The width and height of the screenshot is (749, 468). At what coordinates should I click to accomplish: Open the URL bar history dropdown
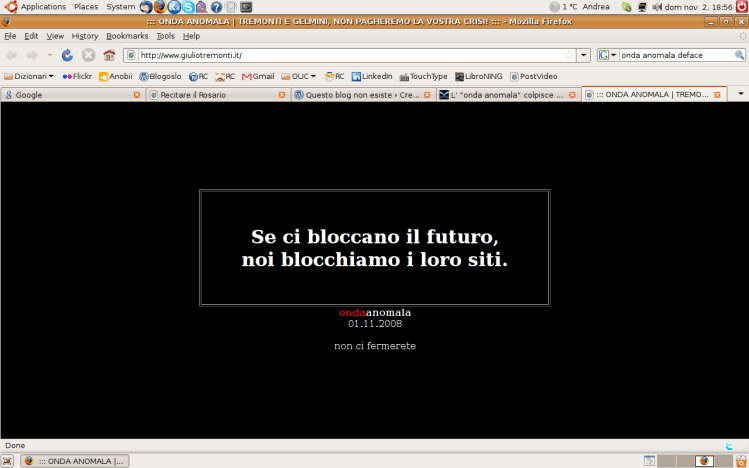point(583,55)
